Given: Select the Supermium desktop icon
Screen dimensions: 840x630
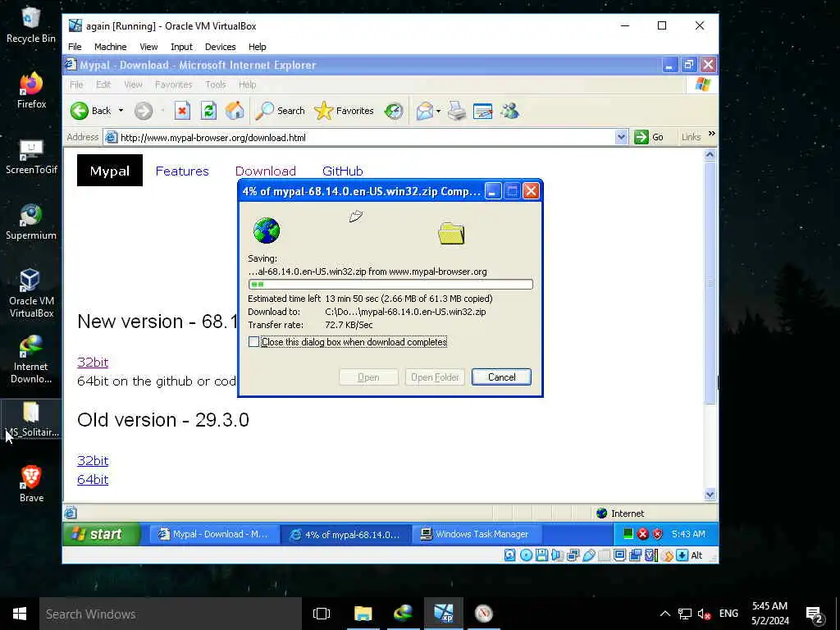Looking at the screenshot, I should (31, 221).
